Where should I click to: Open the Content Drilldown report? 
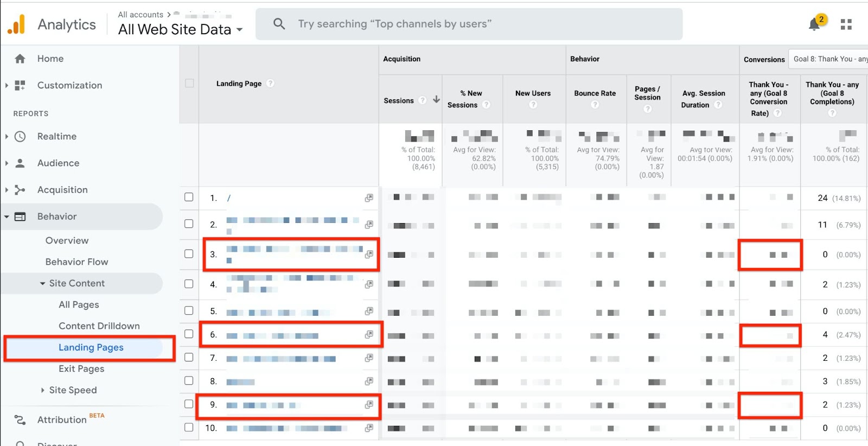[x=99, y=326]
